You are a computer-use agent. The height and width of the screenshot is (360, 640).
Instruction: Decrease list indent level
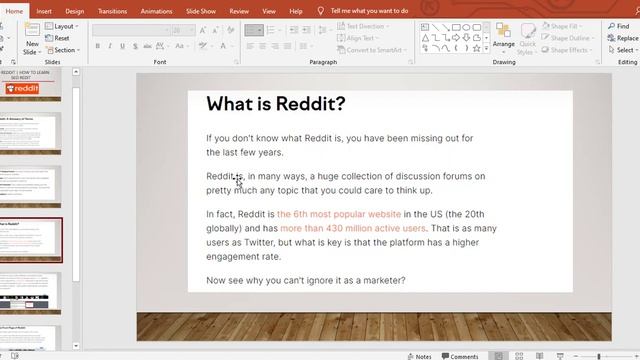coord(294,30)
